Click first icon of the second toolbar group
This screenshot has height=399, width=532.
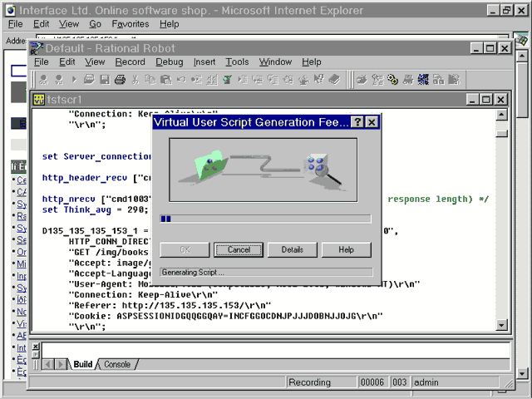click(x=362, y=80)
